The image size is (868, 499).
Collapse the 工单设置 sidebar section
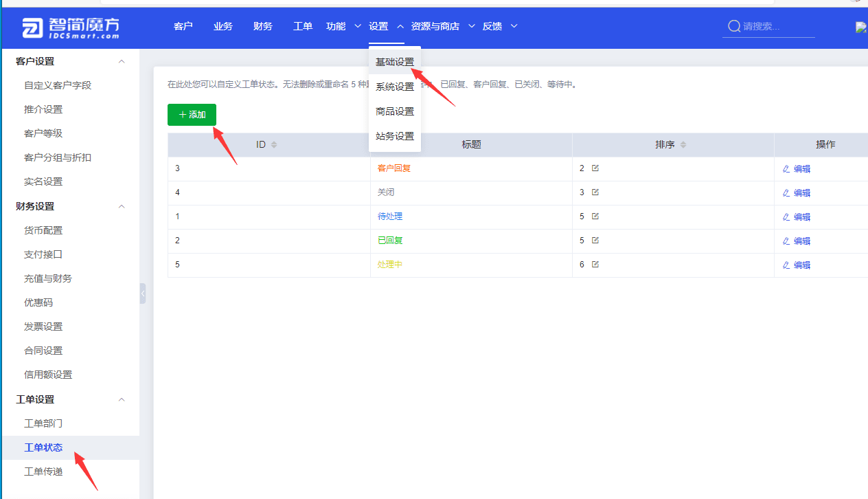pyautogui.click(x=122, y=399)
